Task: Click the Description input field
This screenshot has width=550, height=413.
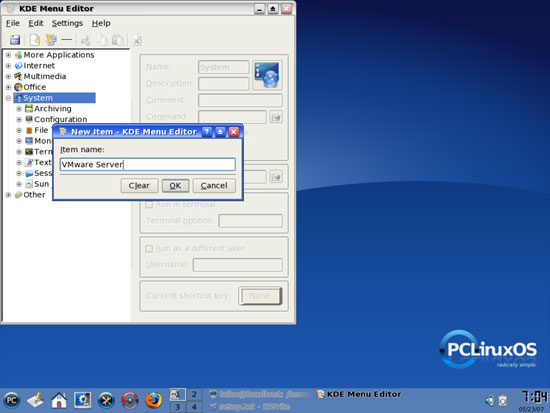Action: tap(224, 84)
